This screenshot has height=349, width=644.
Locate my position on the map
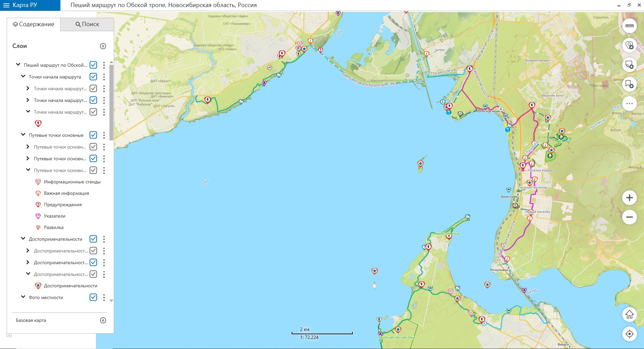point(629,334)
